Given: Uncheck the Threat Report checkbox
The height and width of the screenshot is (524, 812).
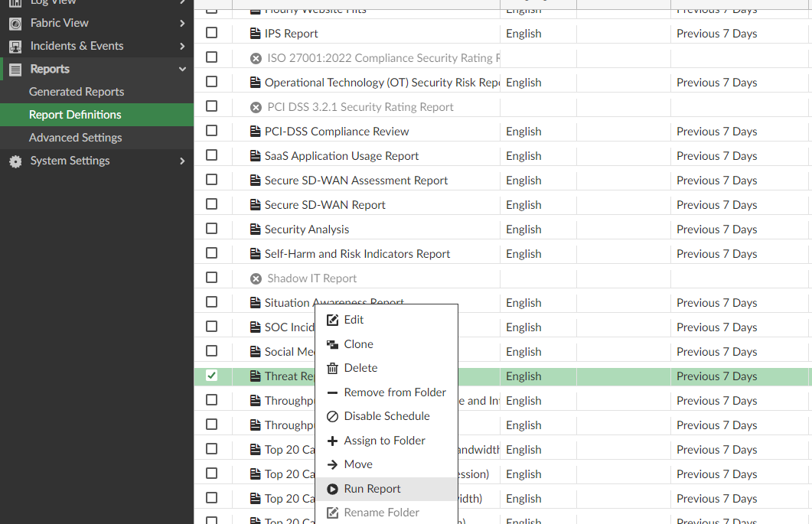Looking at the screenshot, I should coord(211,376).
